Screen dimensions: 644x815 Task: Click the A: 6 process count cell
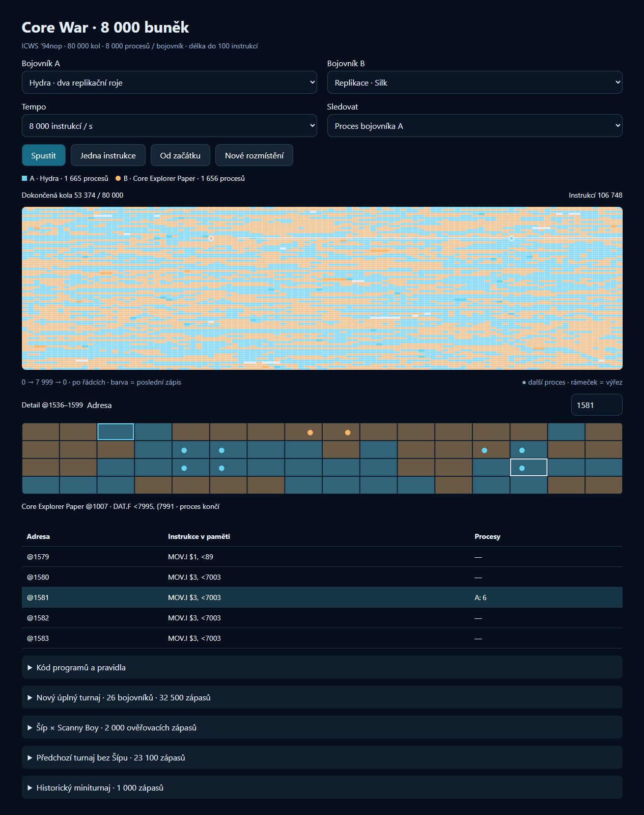481,597
